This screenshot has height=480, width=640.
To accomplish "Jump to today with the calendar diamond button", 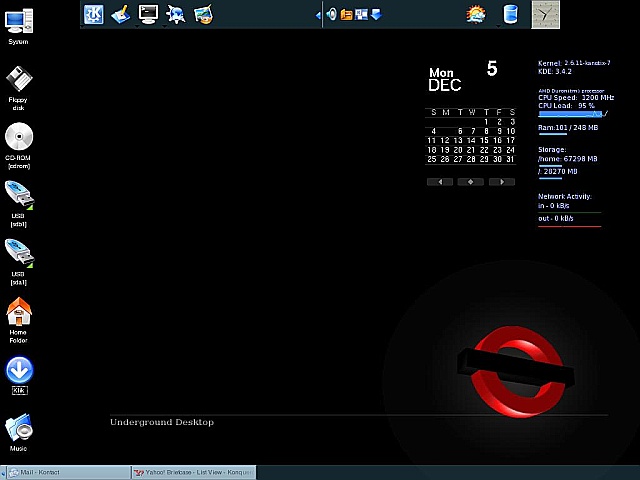I will point(471,182).
